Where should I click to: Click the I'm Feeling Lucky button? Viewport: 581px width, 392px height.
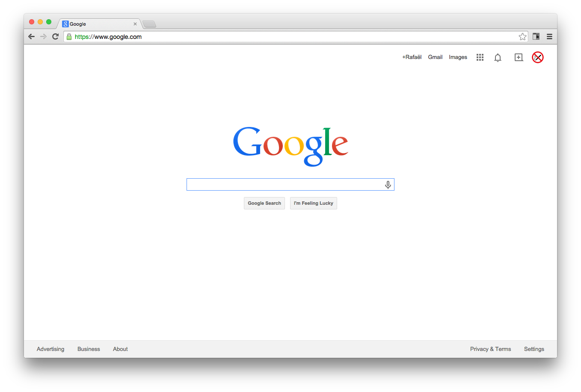[x=314, y=203]
